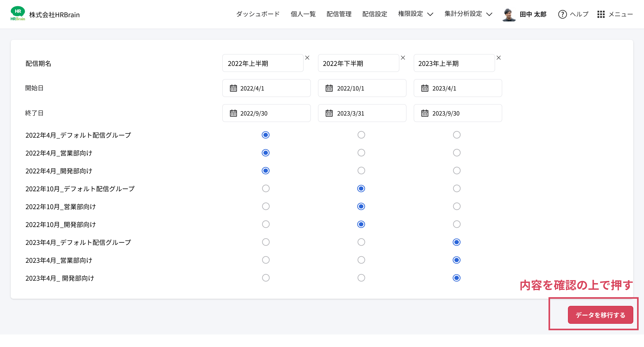Open the grid menu icon
The image size is (644, 347).
(601, 14)
